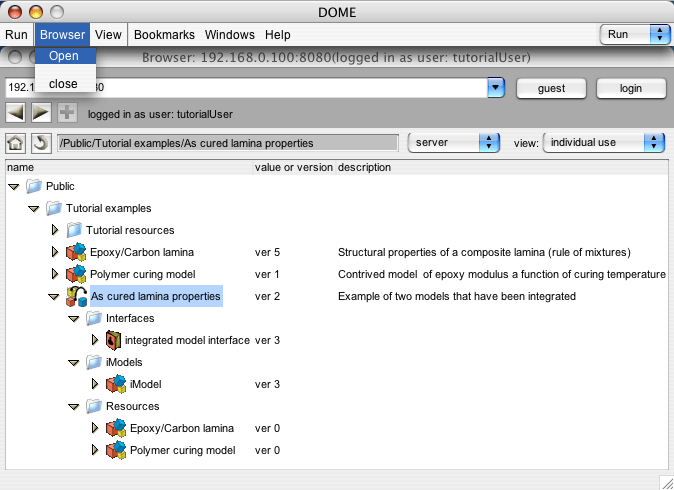Click the name column header
Image resolution: width=674 pixels, height=490 pixels.
point(129,167)
